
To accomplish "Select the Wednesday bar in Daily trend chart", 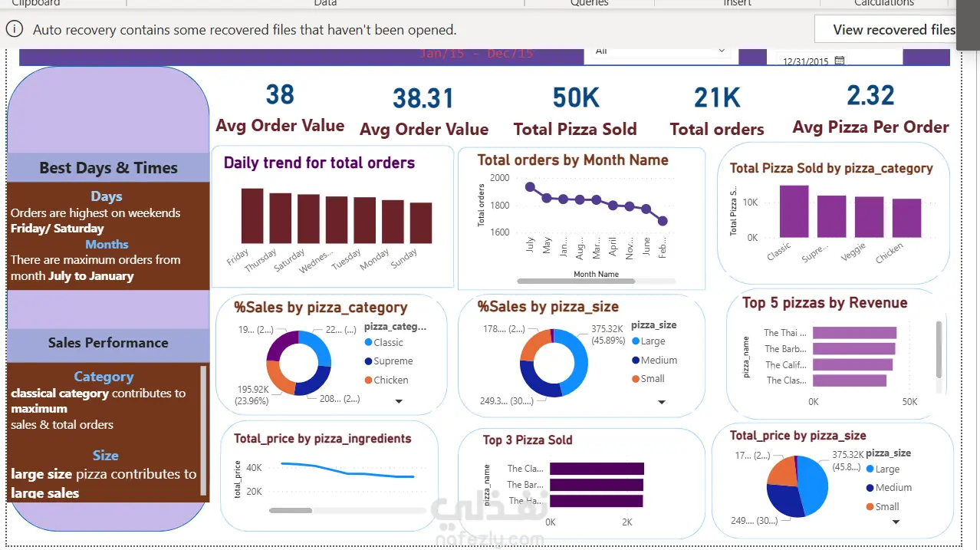I will coord(337,220).
